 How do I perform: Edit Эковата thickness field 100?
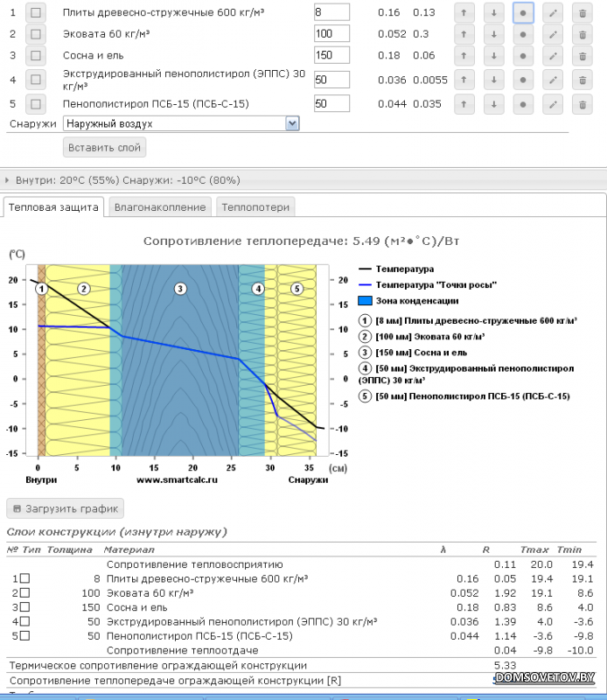tap(331, 33)
